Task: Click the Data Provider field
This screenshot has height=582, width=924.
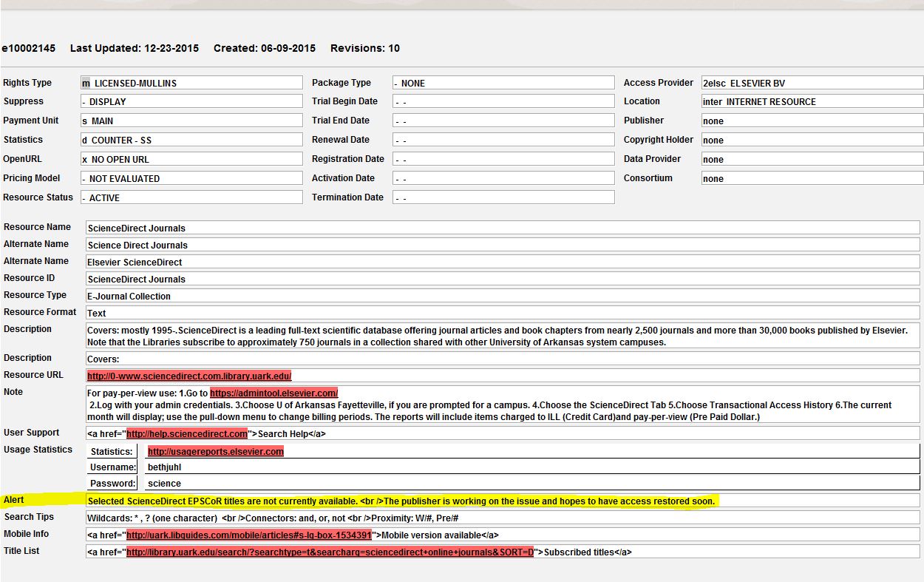Action: 812,159
